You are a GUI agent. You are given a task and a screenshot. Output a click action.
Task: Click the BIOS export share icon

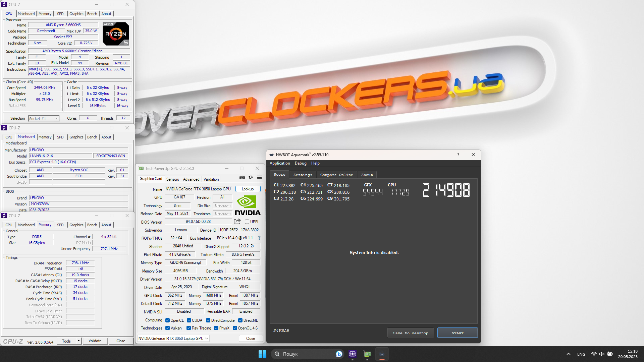[x=237, y=222]
